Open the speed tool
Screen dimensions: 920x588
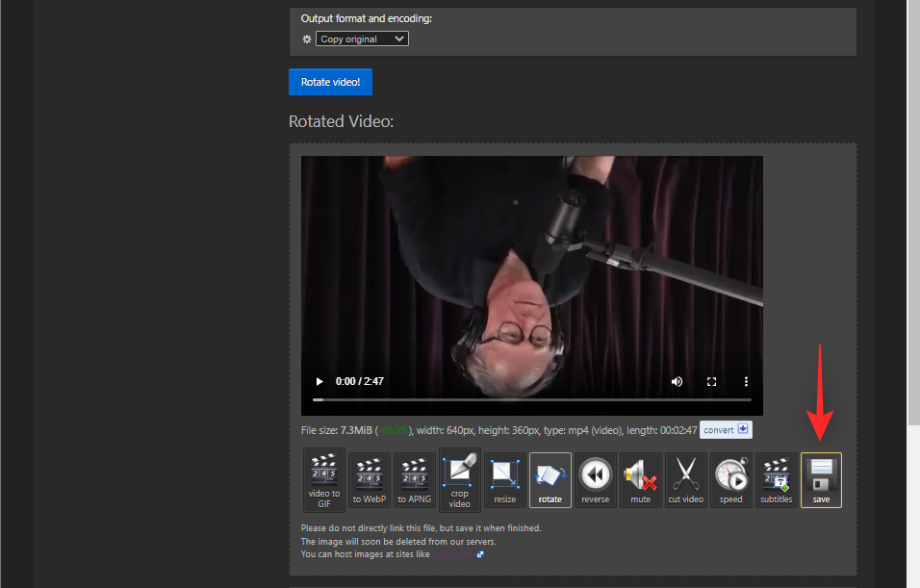coord(730,480)
